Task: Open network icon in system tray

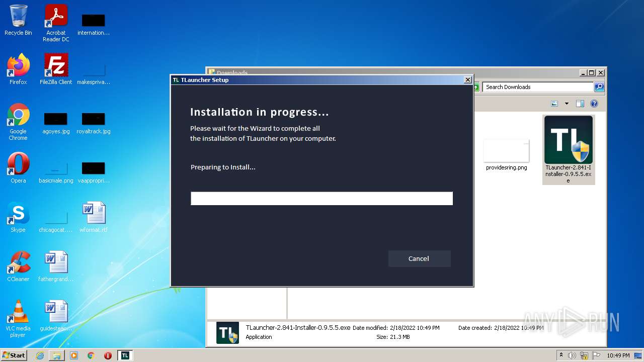Action: pyautogui.click(x=584, y=355)
